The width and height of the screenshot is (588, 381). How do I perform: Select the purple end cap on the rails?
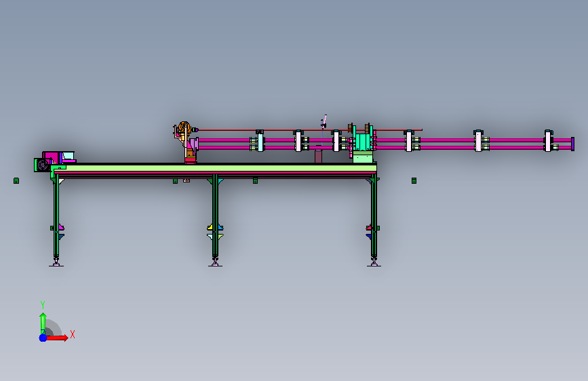(x=572, y=144)
